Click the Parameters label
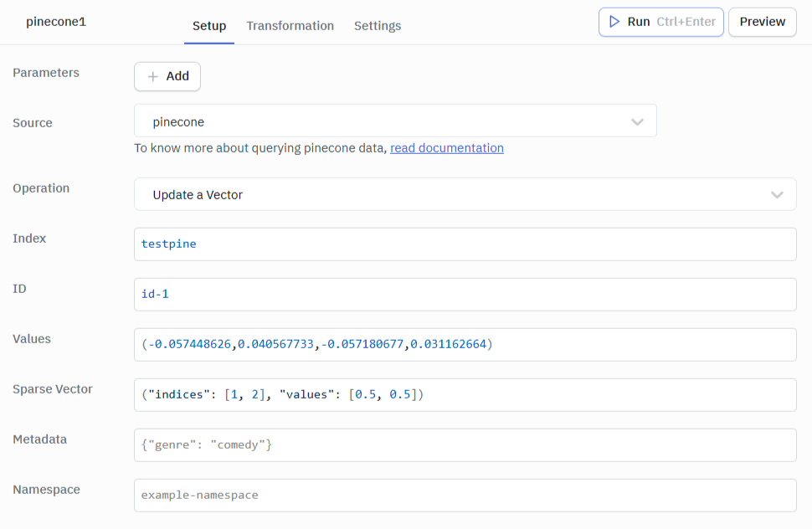The image size is (812, 529). coord(46,73)
